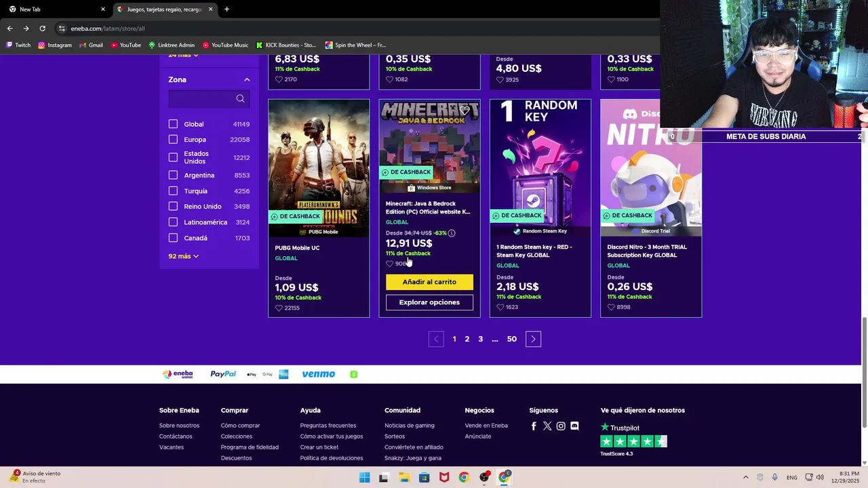Open a new browser tab
Viewport: 868px width, 488px height.
[226, 9]
